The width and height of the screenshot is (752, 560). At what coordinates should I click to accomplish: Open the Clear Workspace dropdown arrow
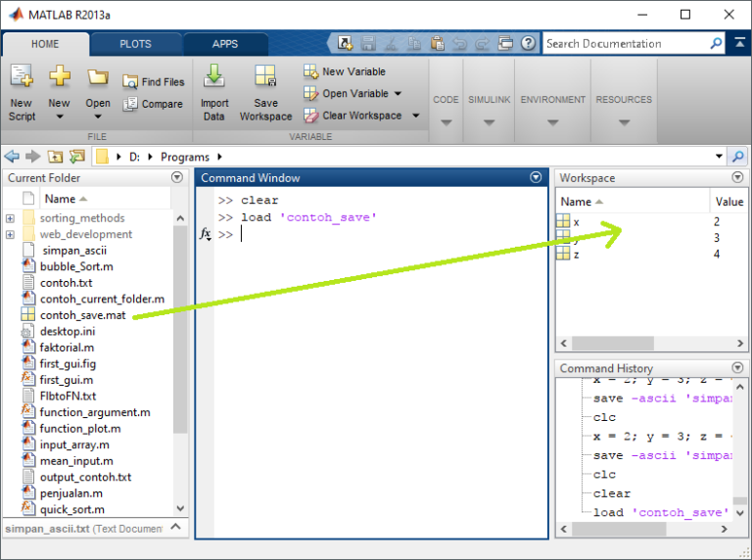pos(416,116)
